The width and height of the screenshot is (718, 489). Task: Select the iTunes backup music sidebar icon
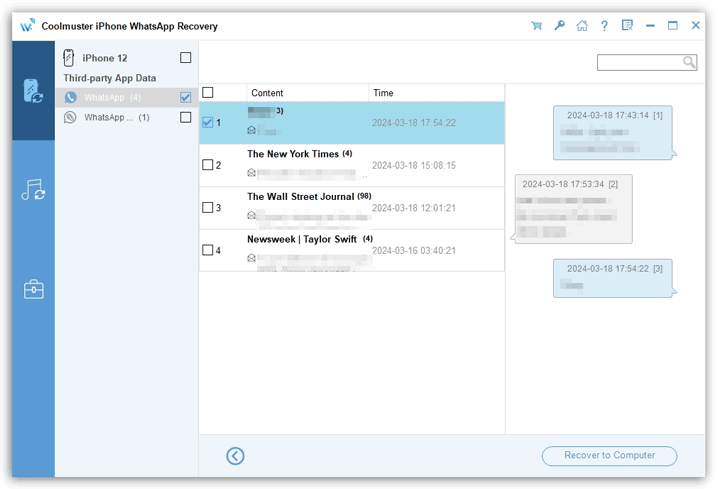tap(33, 190)
